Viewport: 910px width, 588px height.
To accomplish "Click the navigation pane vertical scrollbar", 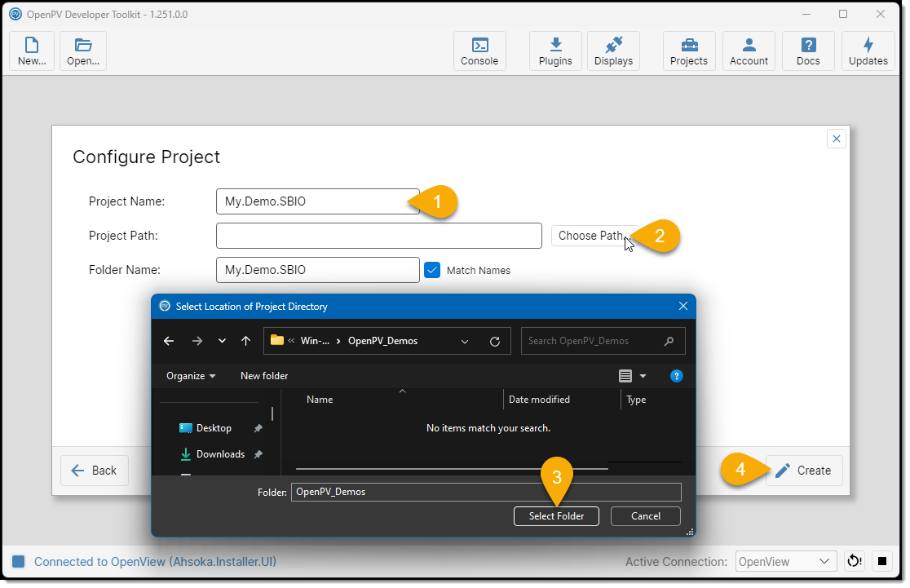I will (x=272, y=413).
